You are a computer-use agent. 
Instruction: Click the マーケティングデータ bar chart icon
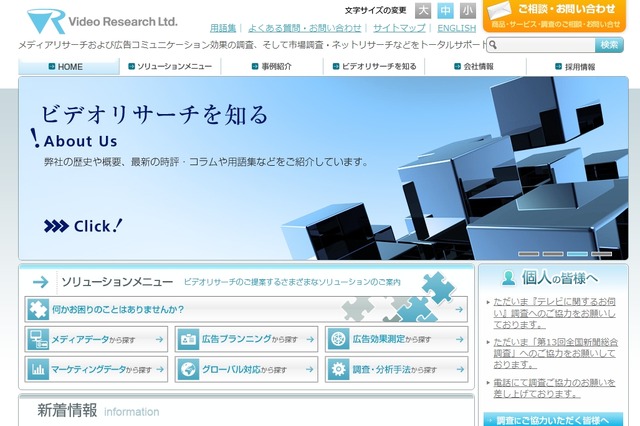[x=38, y=369]
